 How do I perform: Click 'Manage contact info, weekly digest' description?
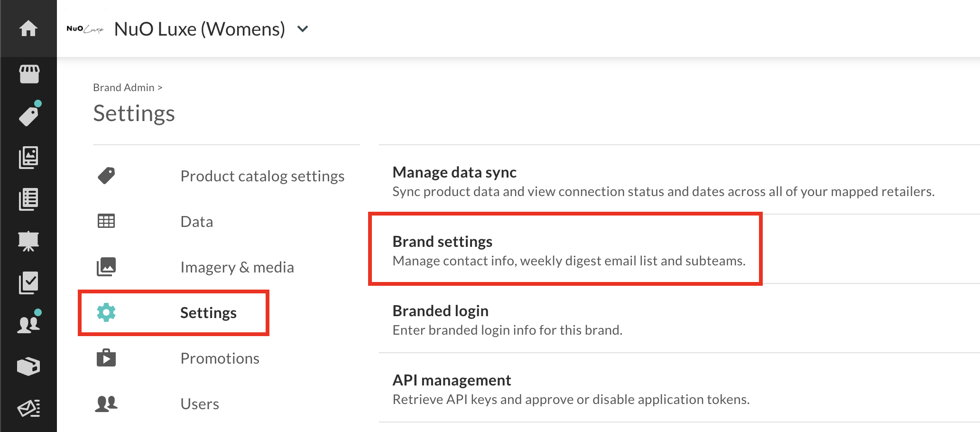(569, 261)
